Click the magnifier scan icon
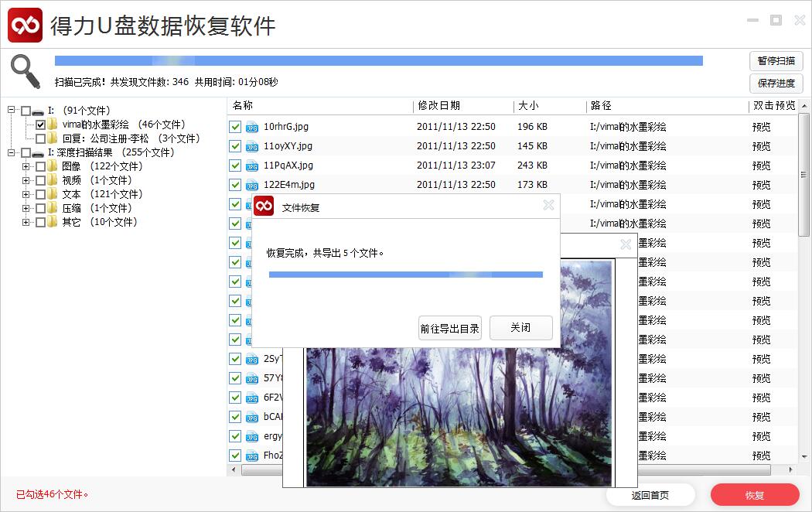Viewport: 812px width, 512px height. [x=26, y=71]
